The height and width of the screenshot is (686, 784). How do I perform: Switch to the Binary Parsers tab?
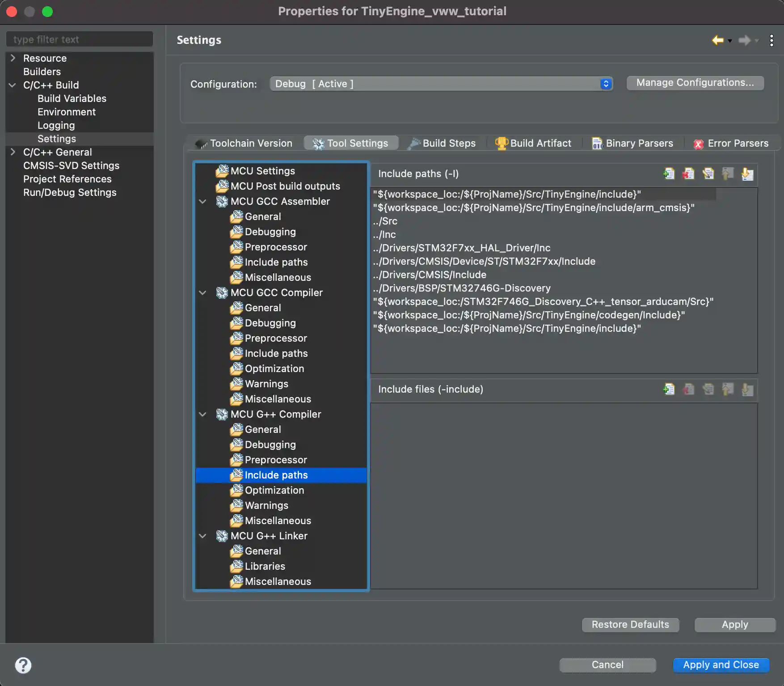click(639, 143)
